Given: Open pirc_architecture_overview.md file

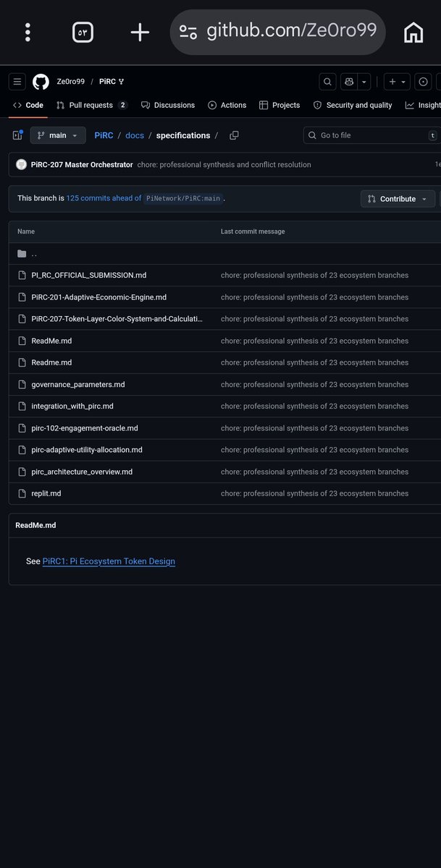Looking at the screenshot, I should pos(82,472).
